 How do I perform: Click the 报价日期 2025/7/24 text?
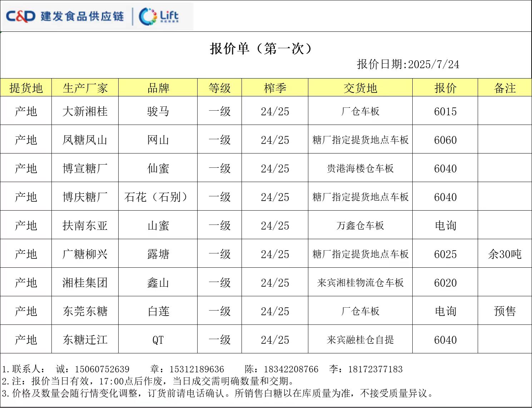408,64
